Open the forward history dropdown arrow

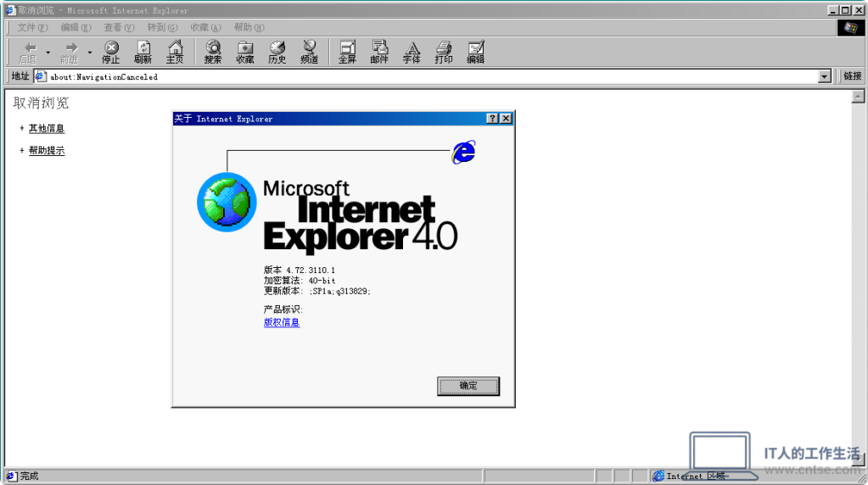click(90, 53)
